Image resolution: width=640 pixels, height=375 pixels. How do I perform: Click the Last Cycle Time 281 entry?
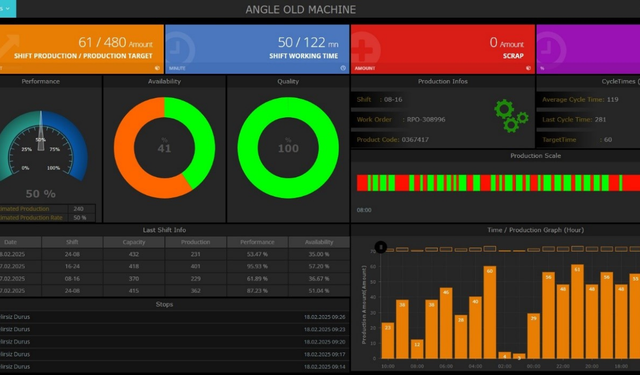[574, 120]
